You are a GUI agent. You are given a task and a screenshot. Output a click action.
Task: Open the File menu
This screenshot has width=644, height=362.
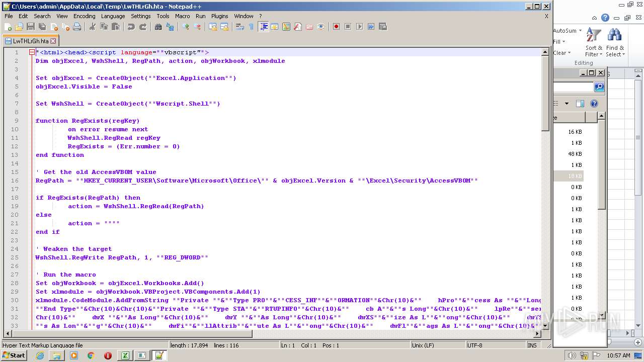coord(9,16)
